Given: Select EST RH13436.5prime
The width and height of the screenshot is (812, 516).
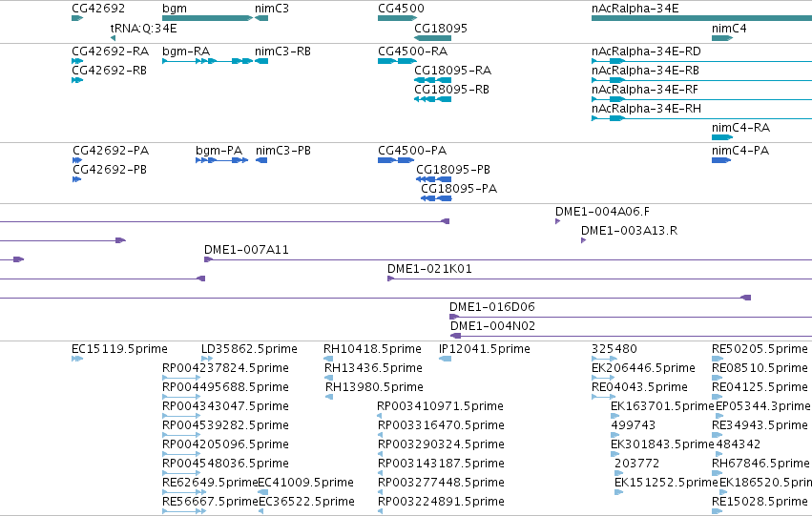Looking at the screenshot, I should coord(373,368).
